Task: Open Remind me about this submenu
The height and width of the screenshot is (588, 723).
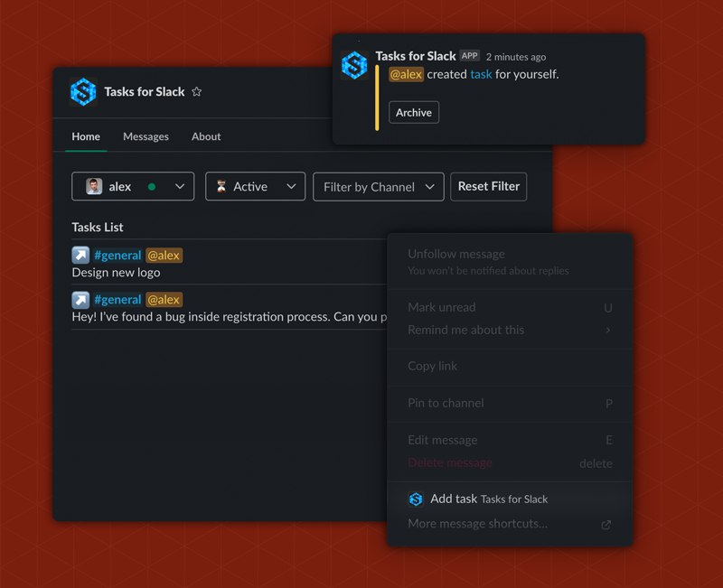Action: (510, 330)
